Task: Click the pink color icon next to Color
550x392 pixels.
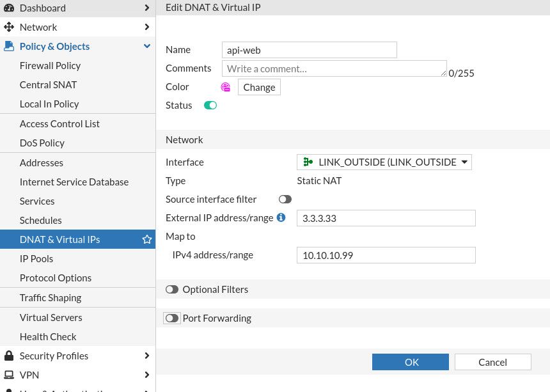Action: pos(226,87)
